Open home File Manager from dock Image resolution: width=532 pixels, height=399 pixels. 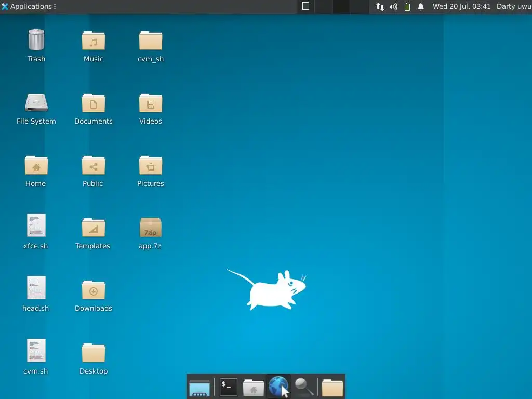click(254, 388)
